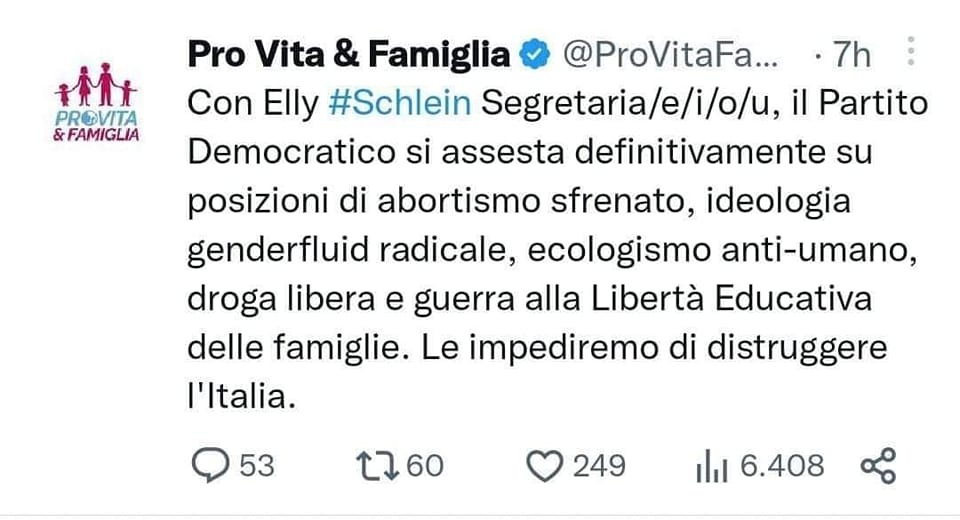Image resolution: width=960 pixels, height=520 pixels.
Task: Click the @ProVitaFa... handle
Action: tap(670, 56)
